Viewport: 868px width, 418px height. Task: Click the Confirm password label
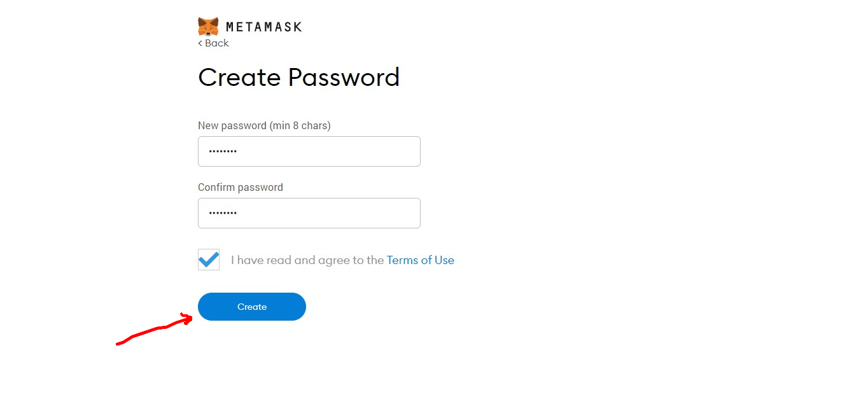[241, 188]
